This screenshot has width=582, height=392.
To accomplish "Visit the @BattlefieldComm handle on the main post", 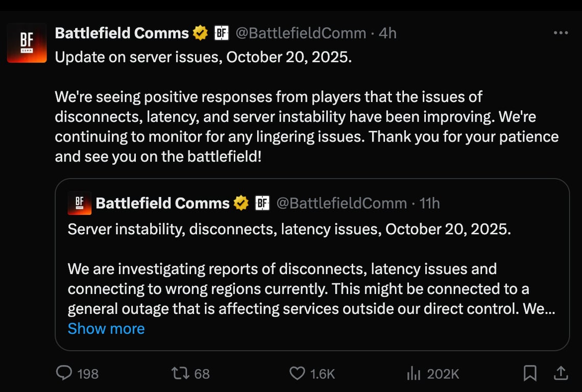I will 300,34.
